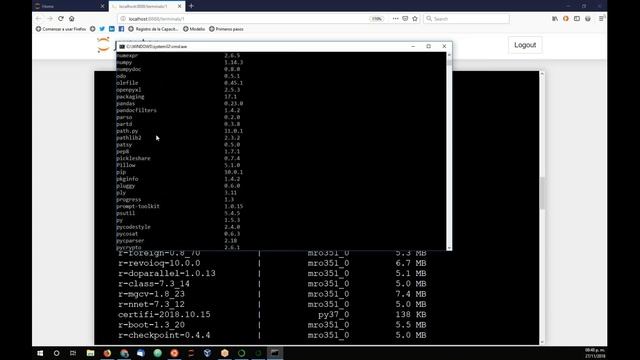Close the Home browser tab
The height and width of the screenshot is (360, 640).
point(102,6)
